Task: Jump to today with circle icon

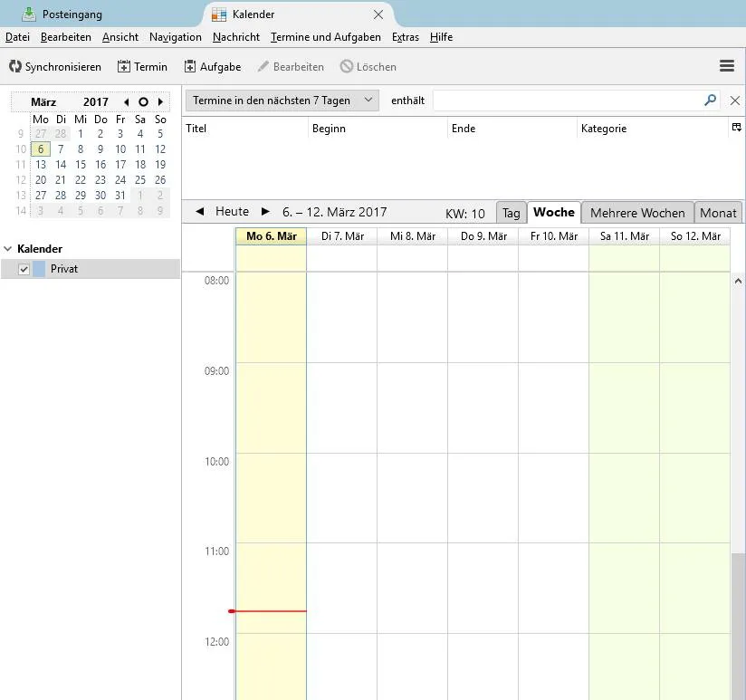Action: click(x=143, y=101)
